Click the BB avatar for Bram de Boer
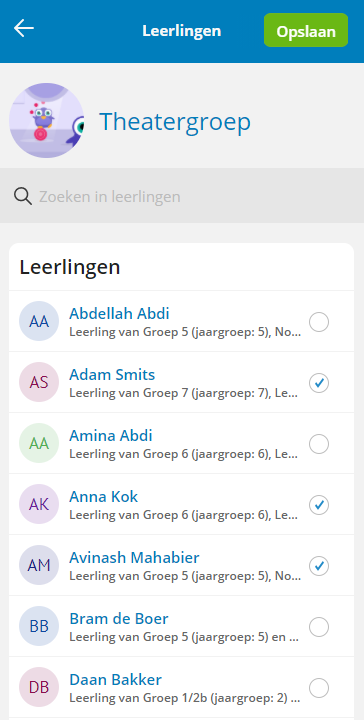The height and width of the screenshot is (720, 364). coord(39,627)
